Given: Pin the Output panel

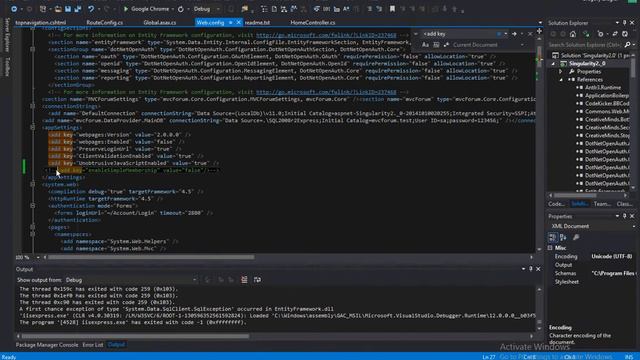Looking at the screenshot, I should pos(531,269).
